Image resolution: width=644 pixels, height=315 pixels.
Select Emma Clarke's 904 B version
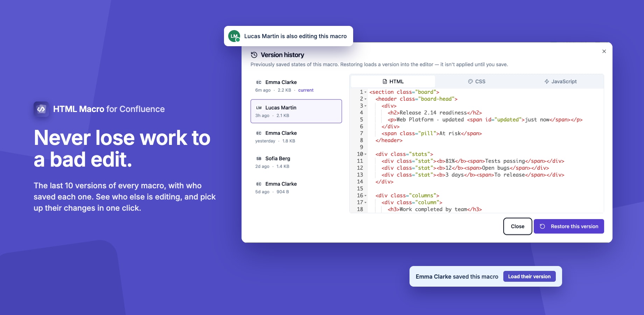tap(296, 188)
